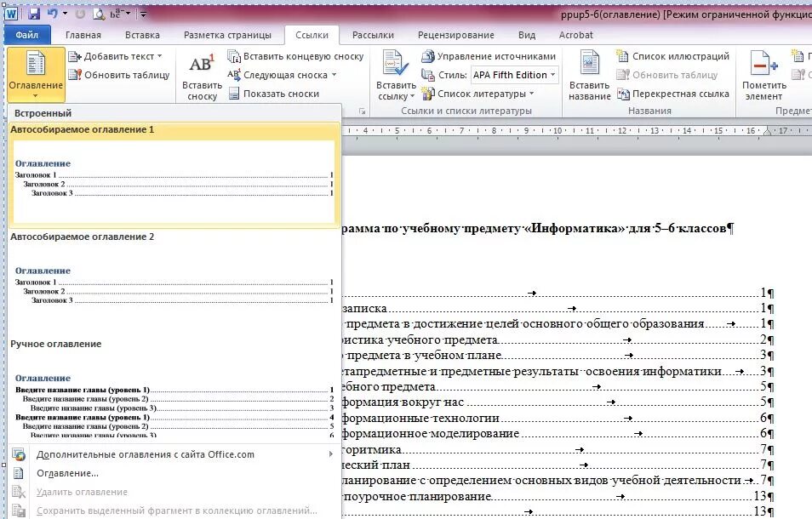The image size is (812, 519).
Task: Click Перекрестная ссылка
Action: click(x=672, y=94)
